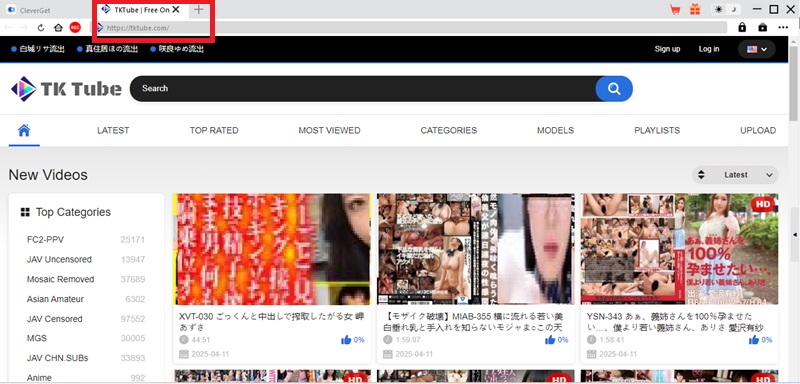
Task: Open the LATEST nav item
Action: 113,131
